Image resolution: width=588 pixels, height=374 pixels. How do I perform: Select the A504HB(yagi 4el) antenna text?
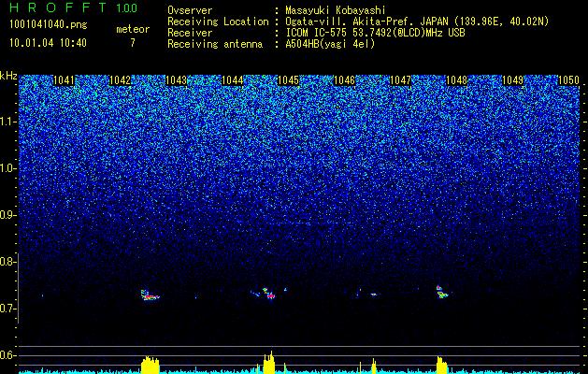330,44
